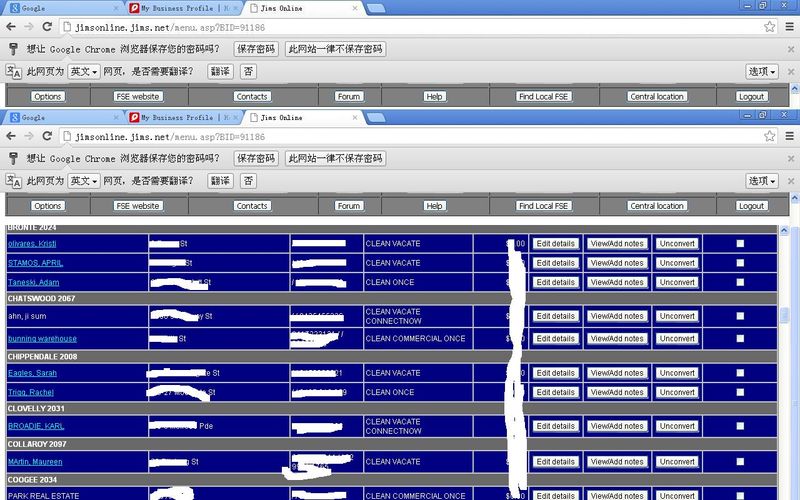Dismiss the translate bar in lower window
The image size is (800, 500).
tap(791, 181)
